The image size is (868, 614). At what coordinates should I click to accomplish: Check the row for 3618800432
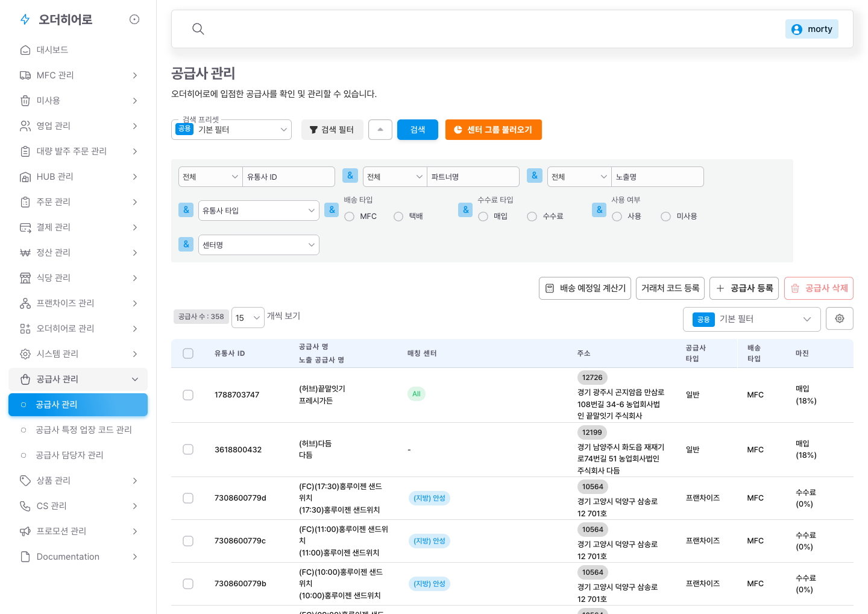[188, 450]
